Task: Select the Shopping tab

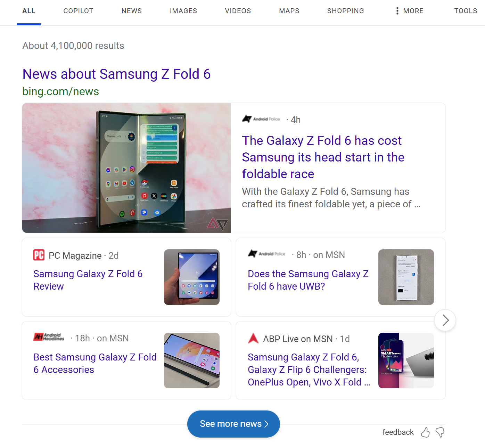Action: click(x=345, y=11)
